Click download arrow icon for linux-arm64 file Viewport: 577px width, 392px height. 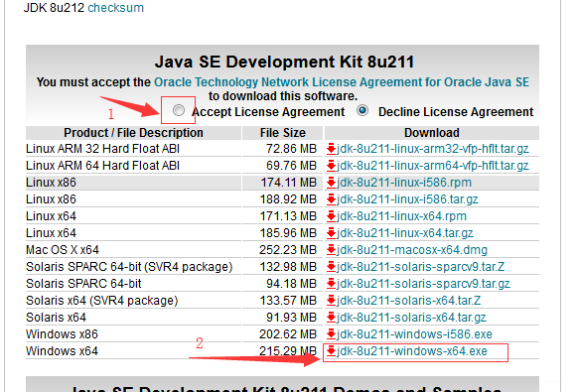(x=331, y=166)
